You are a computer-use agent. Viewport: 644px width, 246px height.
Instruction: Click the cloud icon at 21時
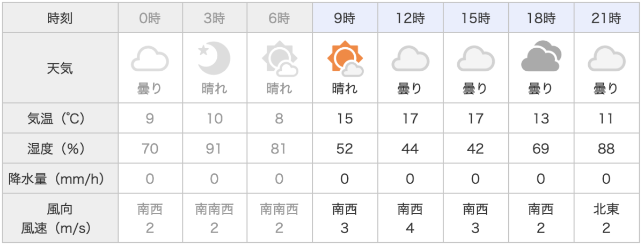pos(606,58)
